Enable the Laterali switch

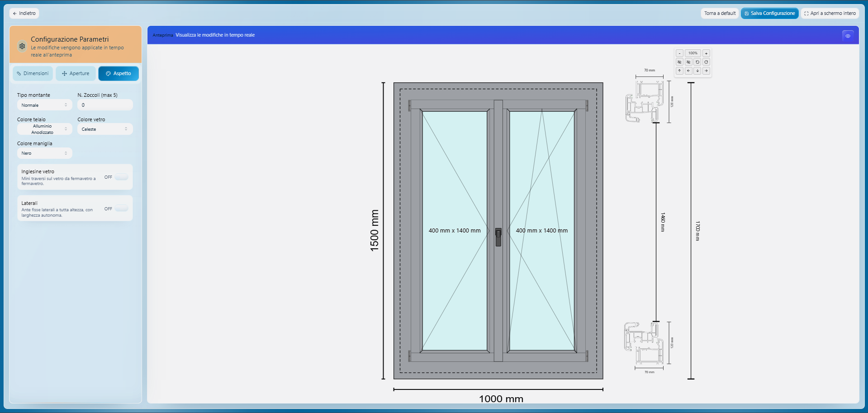point(121,209)
